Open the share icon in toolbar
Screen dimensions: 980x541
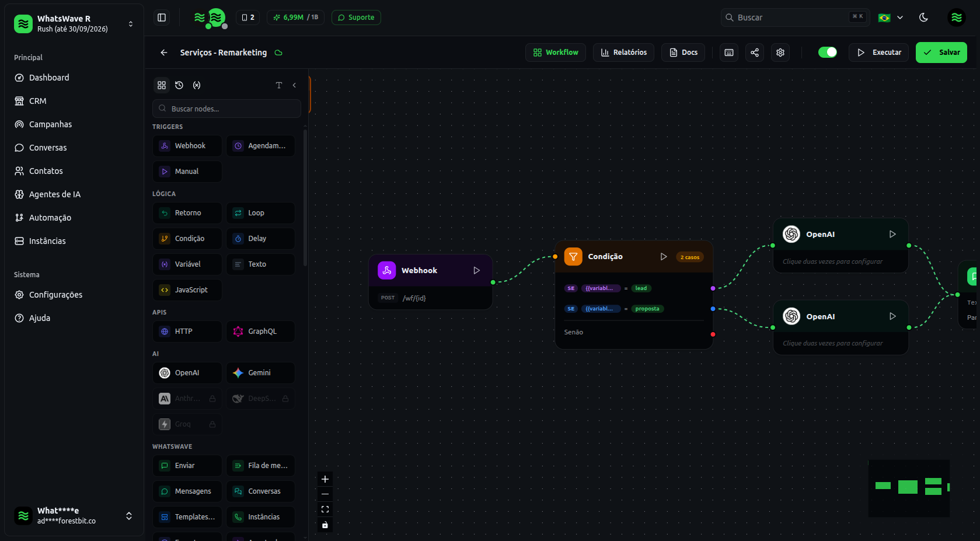click(755, 53)
